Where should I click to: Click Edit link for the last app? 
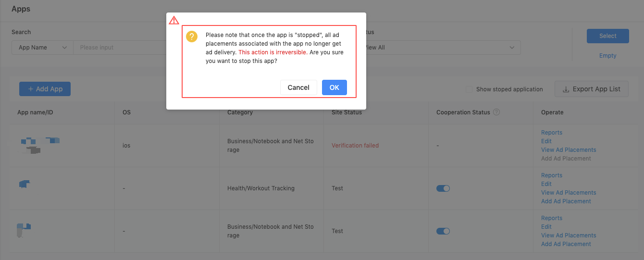[546, 227]
